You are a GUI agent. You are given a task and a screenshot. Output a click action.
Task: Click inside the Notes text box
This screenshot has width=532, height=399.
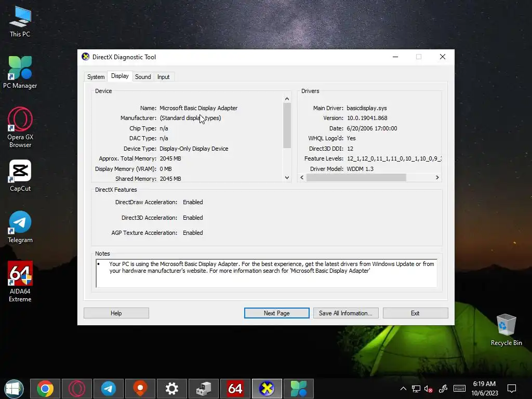[x=267, y=273]
